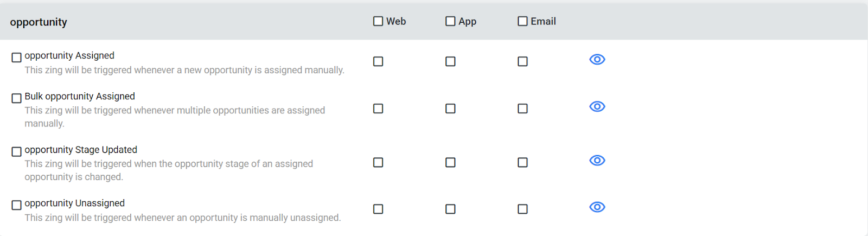Toggle the App header checkbox
This screenshot has width=868, height=236.
click(x=450, y=21)
